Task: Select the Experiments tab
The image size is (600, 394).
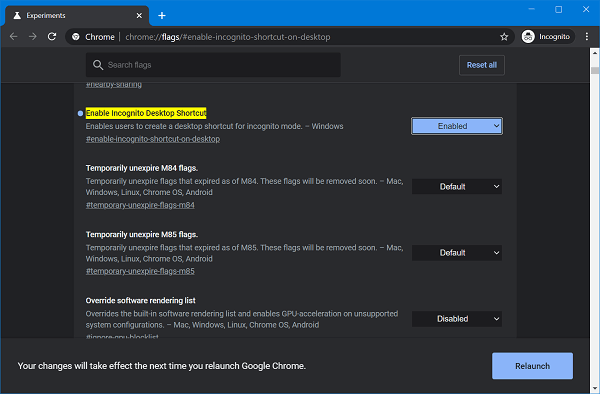Action: (77, 15)
